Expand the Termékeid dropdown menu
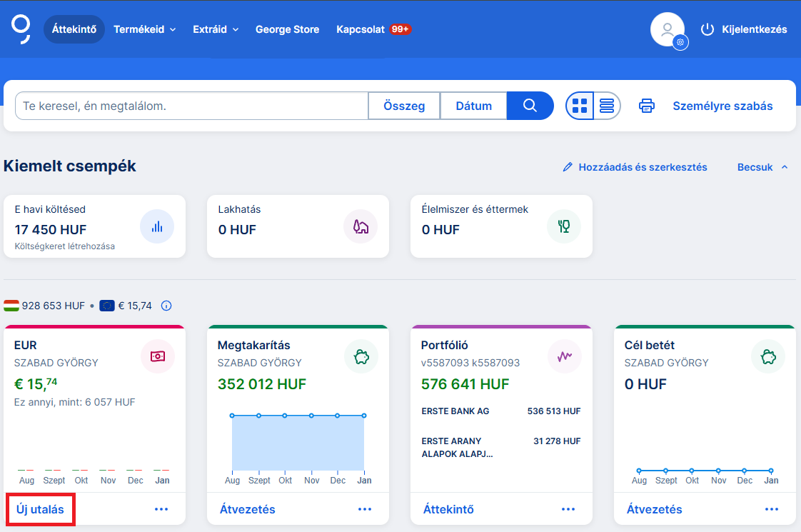The height and width of the screenshot is (532, 801). pyautogui.click(x=145, y=29)
